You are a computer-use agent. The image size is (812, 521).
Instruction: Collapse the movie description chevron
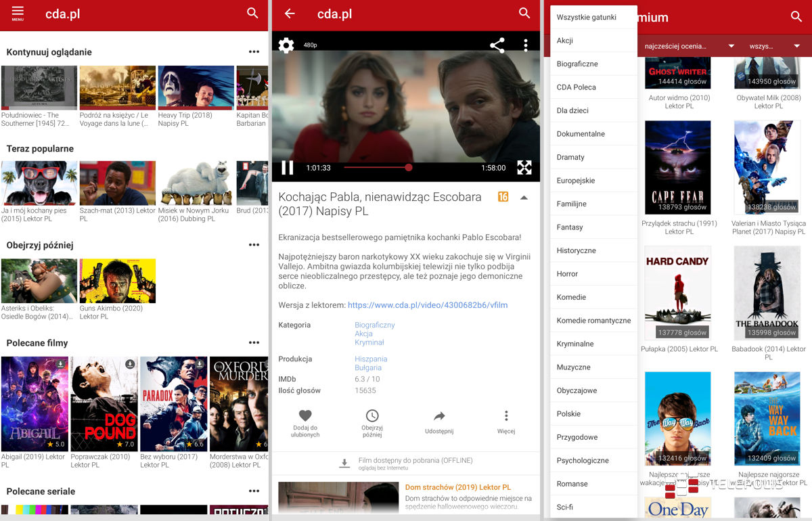524,198
